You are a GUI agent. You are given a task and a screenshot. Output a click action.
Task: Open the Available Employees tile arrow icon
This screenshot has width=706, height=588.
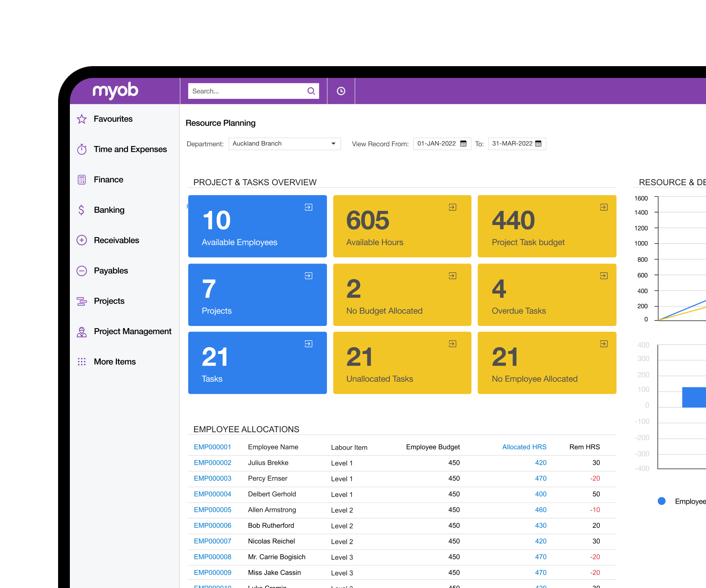(309, 207)
